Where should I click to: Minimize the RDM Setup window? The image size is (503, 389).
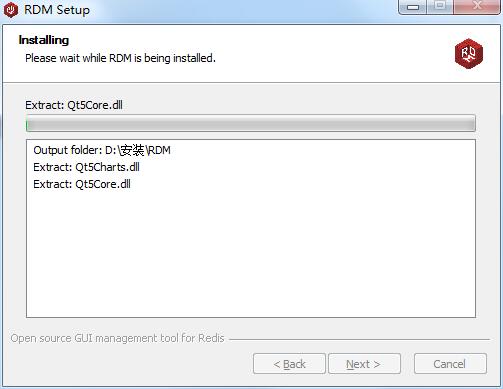tap(413, 7)
